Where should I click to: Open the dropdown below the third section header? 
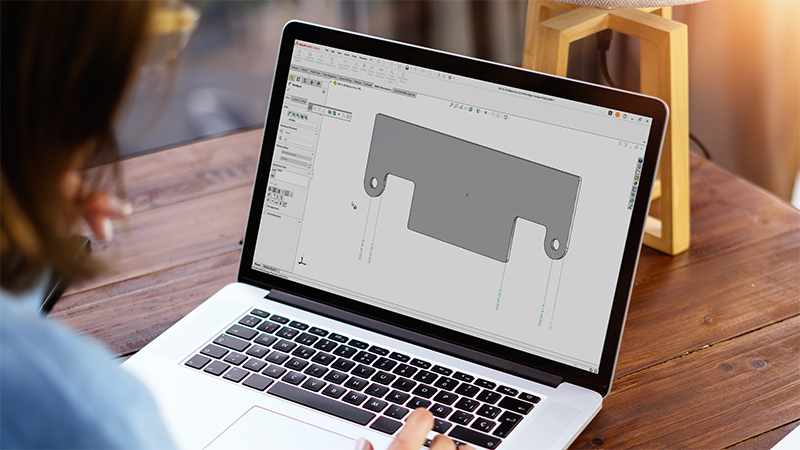[297, 154]
